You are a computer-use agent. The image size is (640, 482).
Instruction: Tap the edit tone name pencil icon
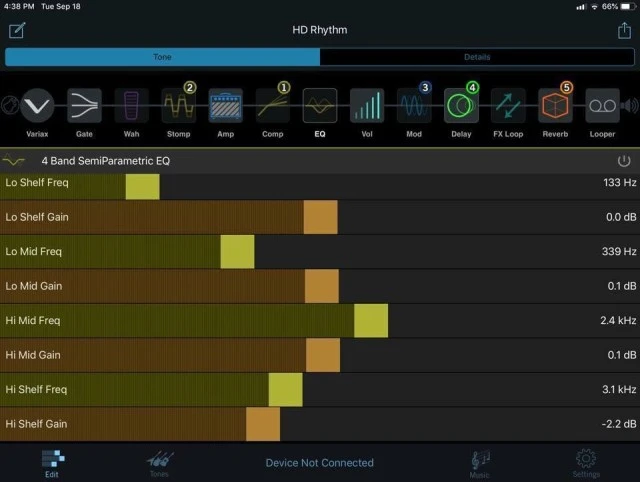(17, 30)
